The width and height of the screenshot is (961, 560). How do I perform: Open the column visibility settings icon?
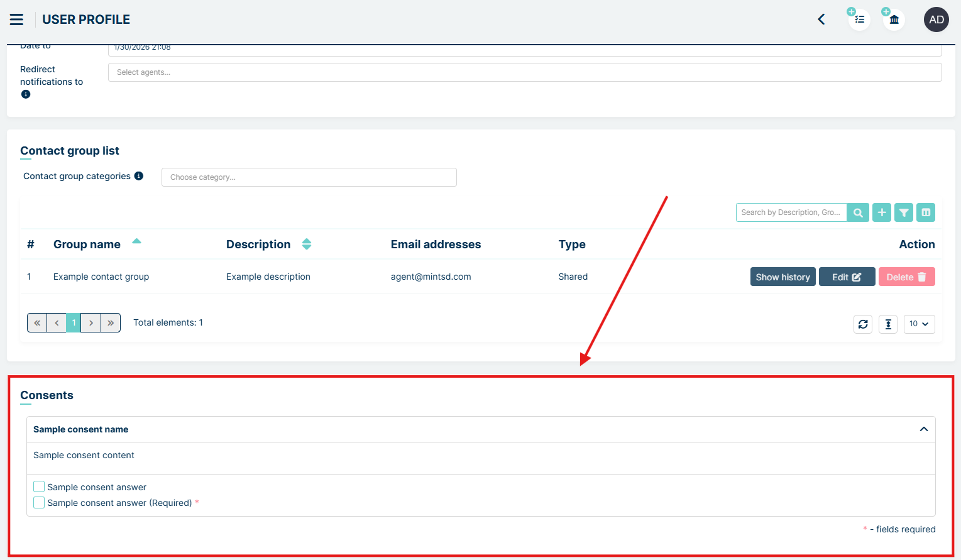click(926, 212)
